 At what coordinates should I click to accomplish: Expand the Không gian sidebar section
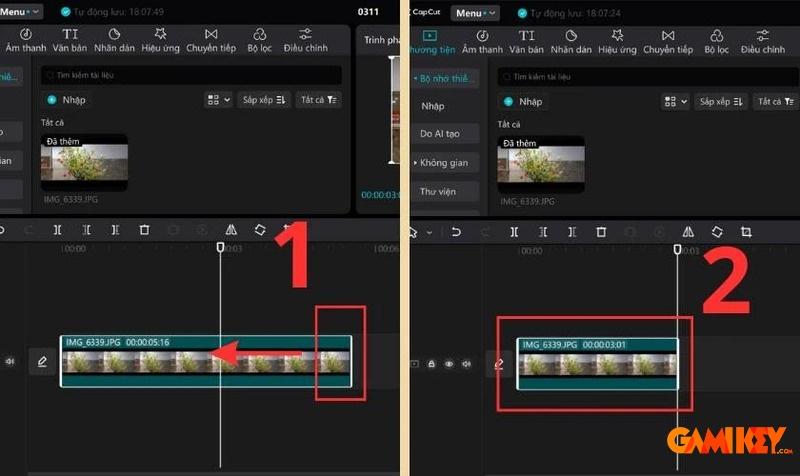(x=444, y=162)
